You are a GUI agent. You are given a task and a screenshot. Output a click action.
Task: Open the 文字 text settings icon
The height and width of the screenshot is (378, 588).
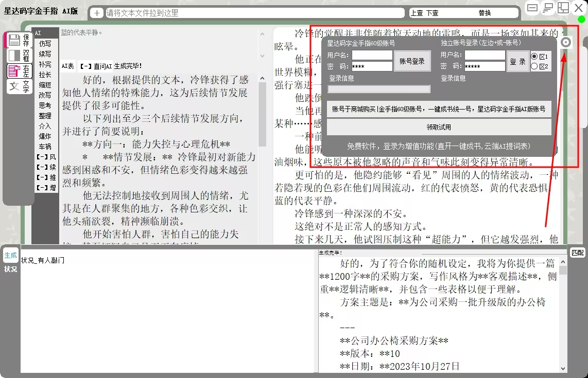(x=19, y=86)
